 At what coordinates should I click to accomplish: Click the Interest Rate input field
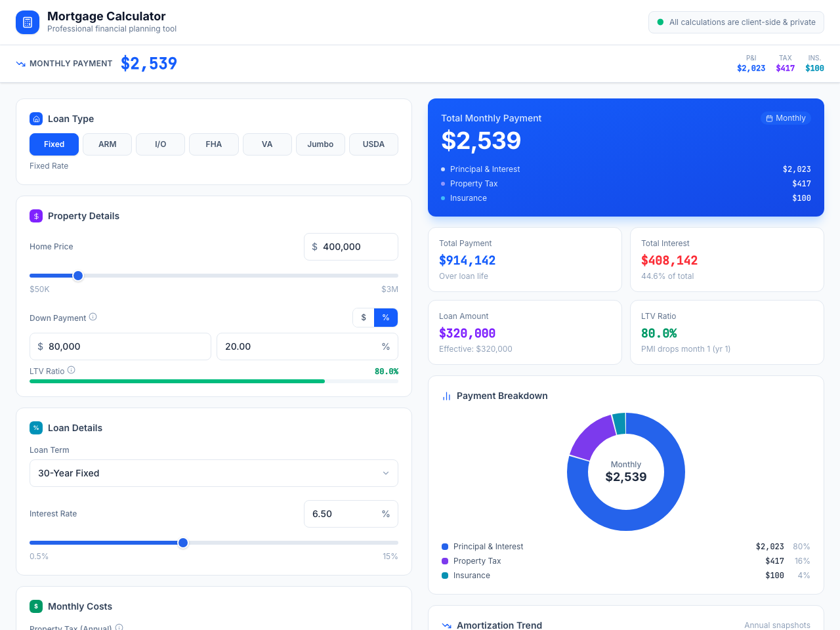345,514
